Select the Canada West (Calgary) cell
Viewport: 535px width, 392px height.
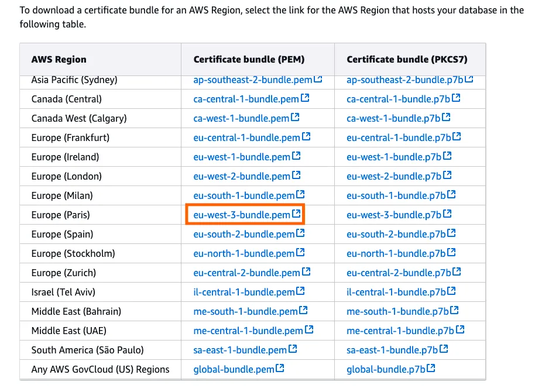point(100,118)
